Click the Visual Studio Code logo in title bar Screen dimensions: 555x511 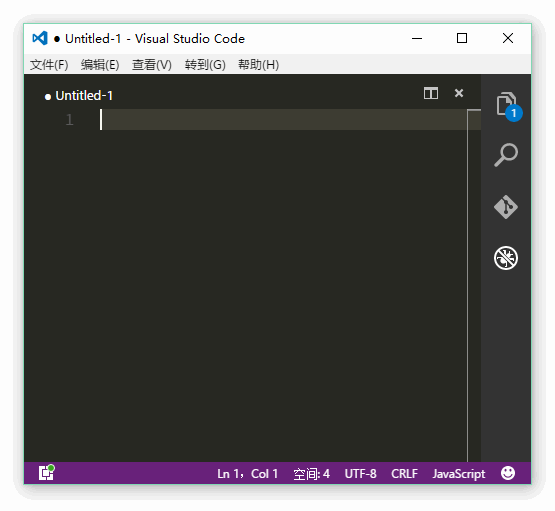pos(40,38)
